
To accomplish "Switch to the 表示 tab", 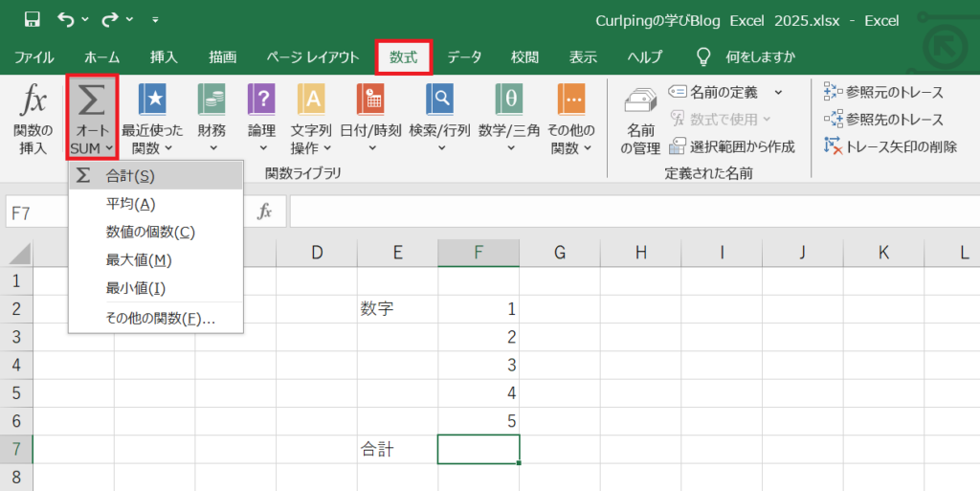I will coord(583,57).
